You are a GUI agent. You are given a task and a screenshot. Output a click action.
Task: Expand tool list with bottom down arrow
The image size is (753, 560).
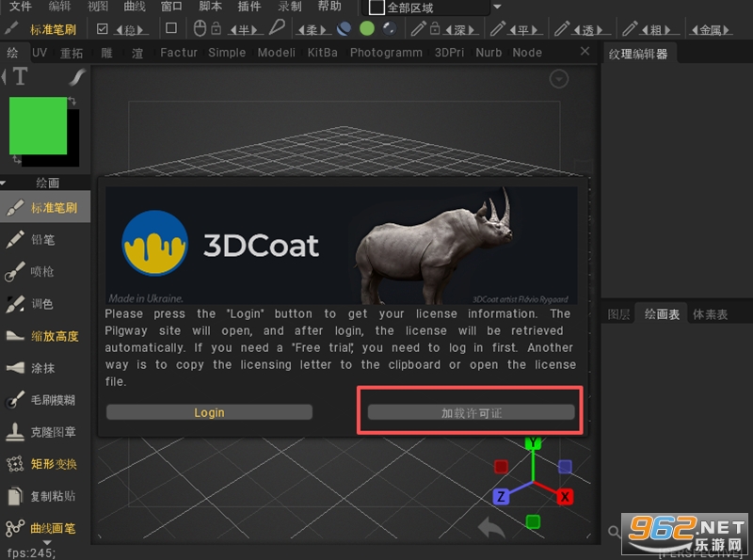pos(46,542)
